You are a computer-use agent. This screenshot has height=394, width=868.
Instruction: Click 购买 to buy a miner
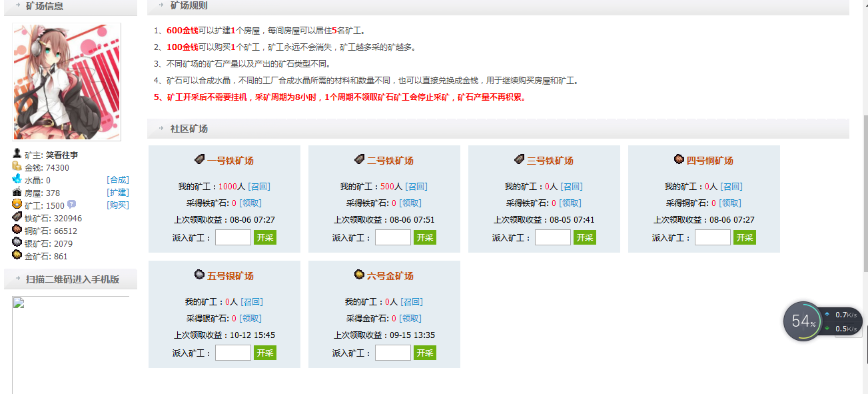point(118,205)
